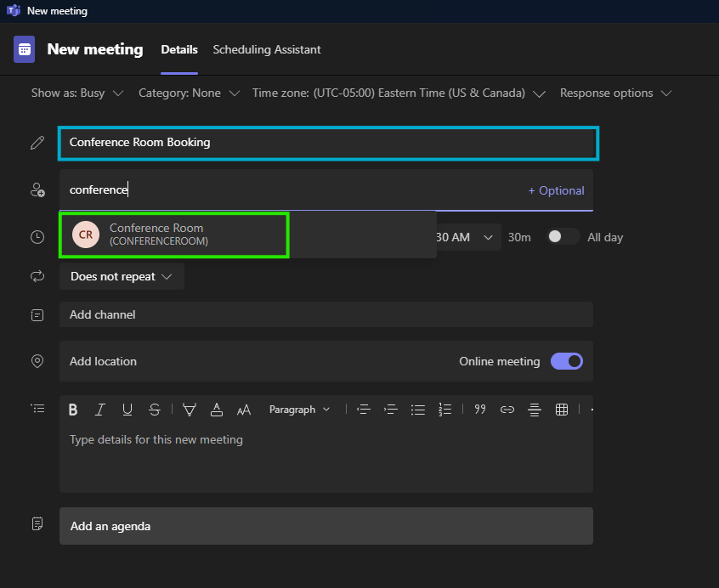Insert a bulleted list
719x588 pixels.
418,410
